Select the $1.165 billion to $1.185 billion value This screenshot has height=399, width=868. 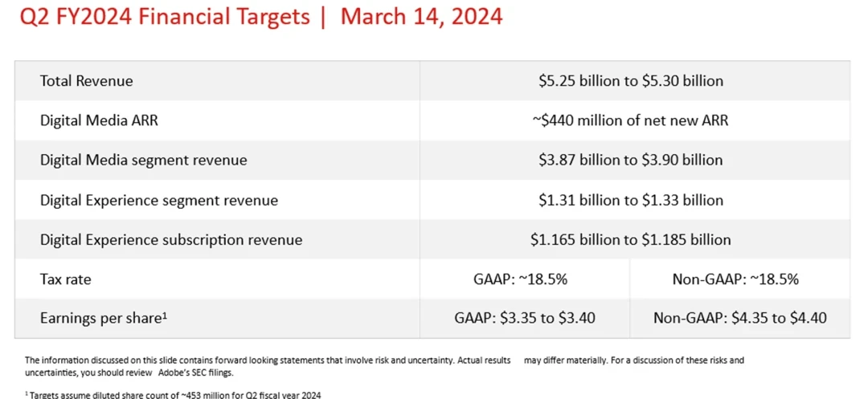point(631,240)
